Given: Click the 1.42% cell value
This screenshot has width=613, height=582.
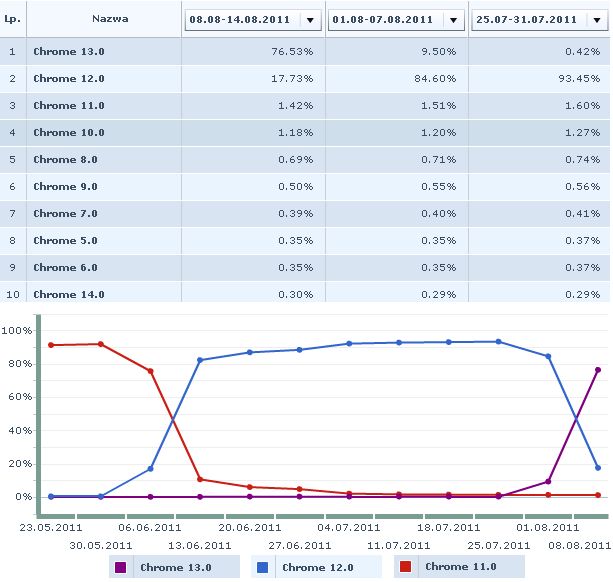Looking at the screenshot, I should (296, 106).
